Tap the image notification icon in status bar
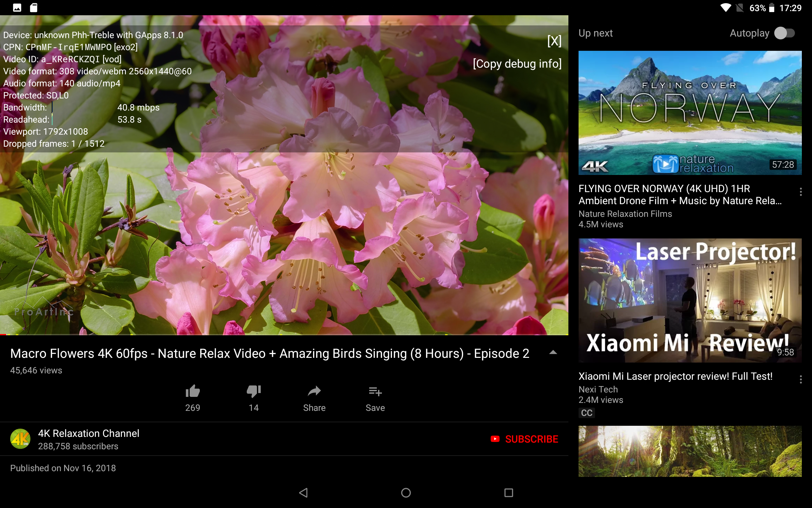Image resolution: width=812 pixels, height=508 pixels. 17,8
